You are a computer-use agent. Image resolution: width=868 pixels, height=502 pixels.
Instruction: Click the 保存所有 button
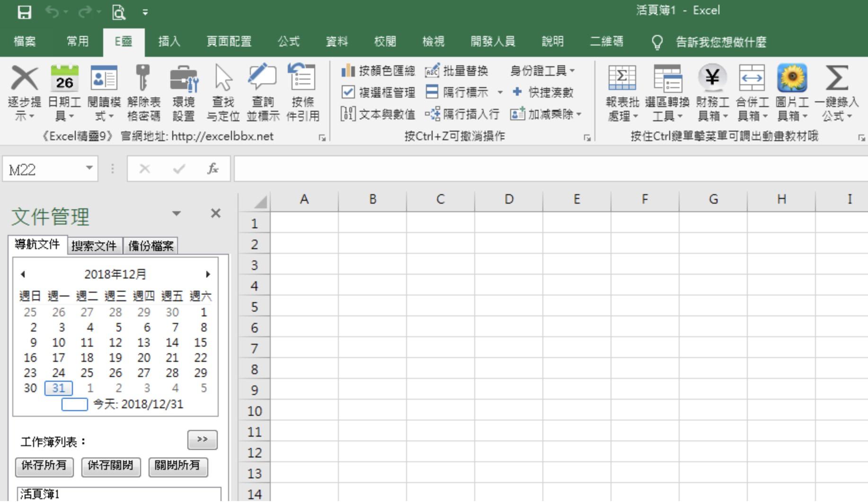coord(44,466)
